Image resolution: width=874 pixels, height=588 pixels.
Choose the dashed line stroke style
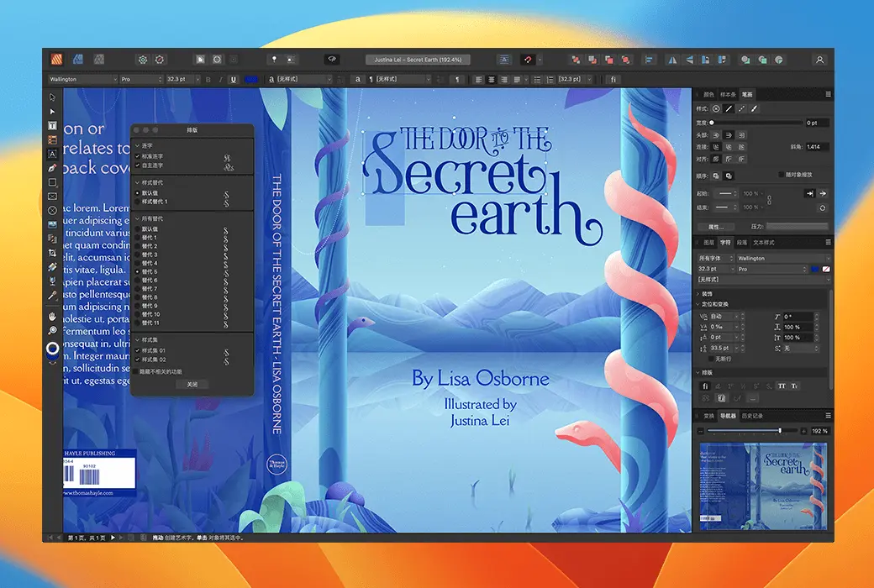coord(741,108)
